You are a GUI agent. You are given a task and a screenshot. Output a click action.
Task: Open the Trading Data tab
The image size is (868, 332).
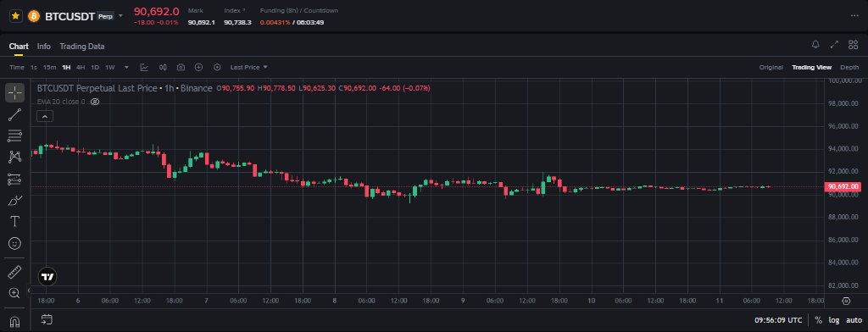click(x=82, y=47)
